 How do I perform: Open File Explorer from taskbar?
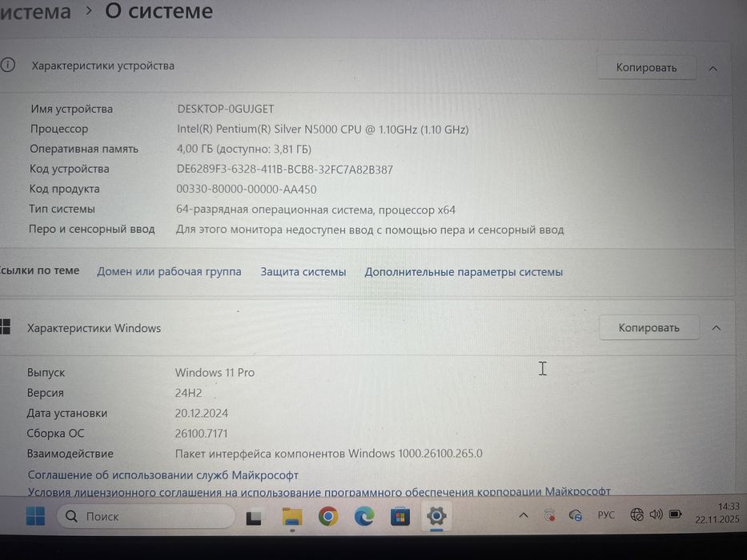coord(291,517)
